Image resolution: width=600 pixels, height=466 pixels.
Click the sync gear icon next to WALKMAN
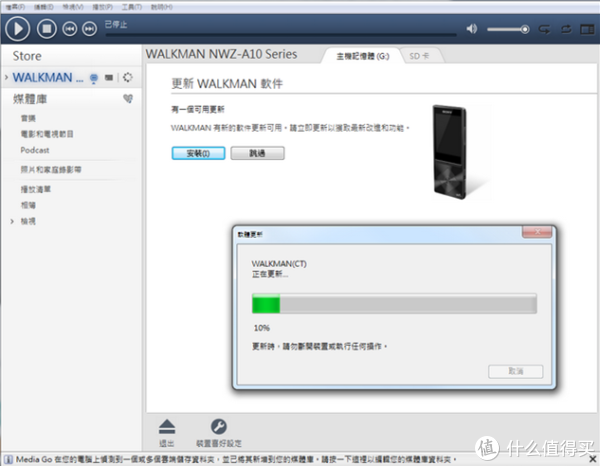click(x=127, y=77)
